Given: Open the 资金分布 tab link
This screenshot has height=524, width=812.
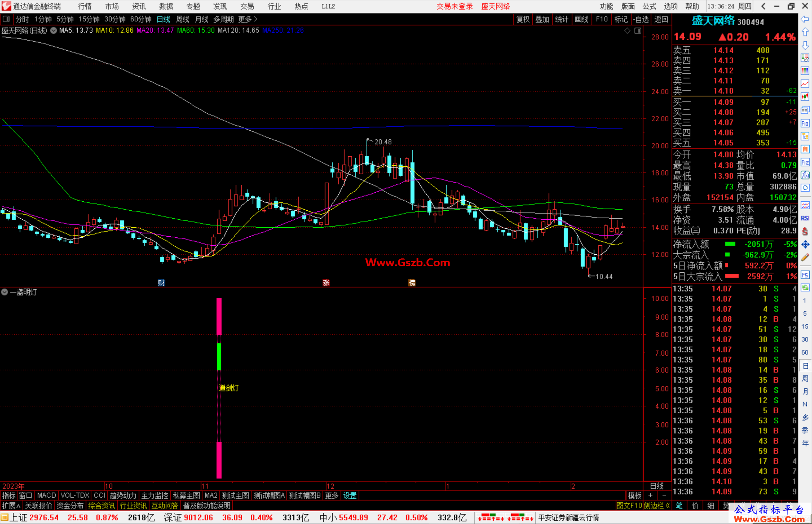Looking at the screenshot, I should tap(70, 506).
